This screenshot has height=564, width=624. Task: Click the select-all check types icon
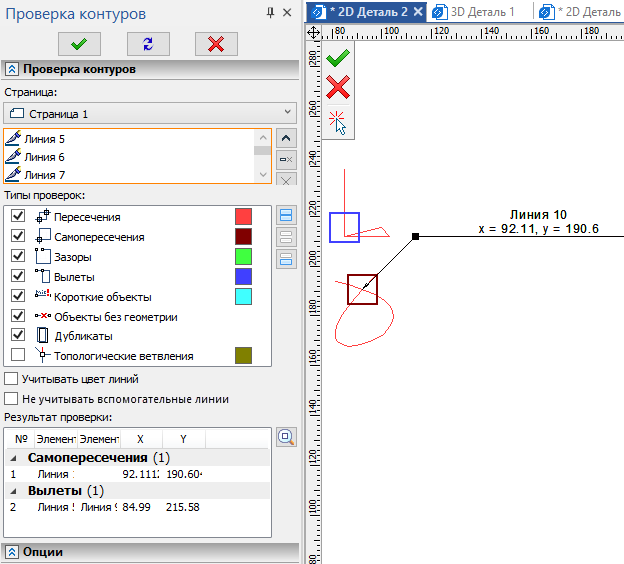click(x=286, y=215)
